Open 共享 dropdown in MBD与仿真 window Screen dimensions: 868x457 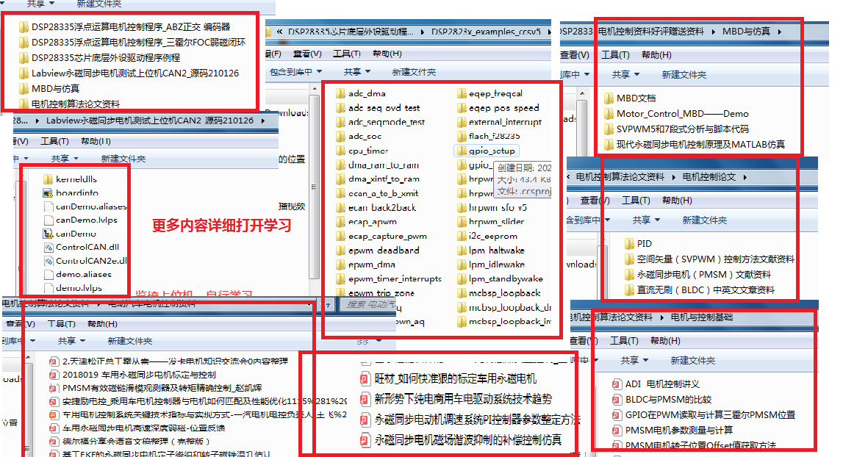coord(625,75)
